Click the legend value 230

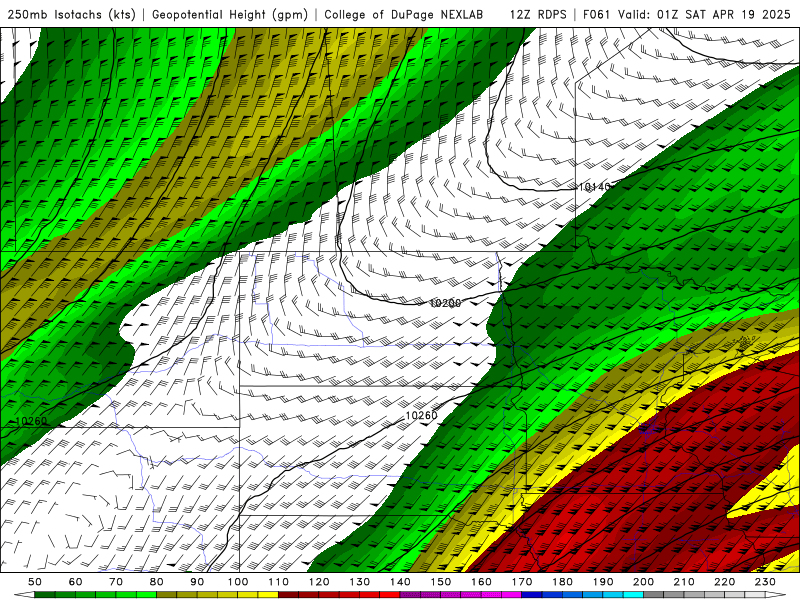click(x=765, y=582)
